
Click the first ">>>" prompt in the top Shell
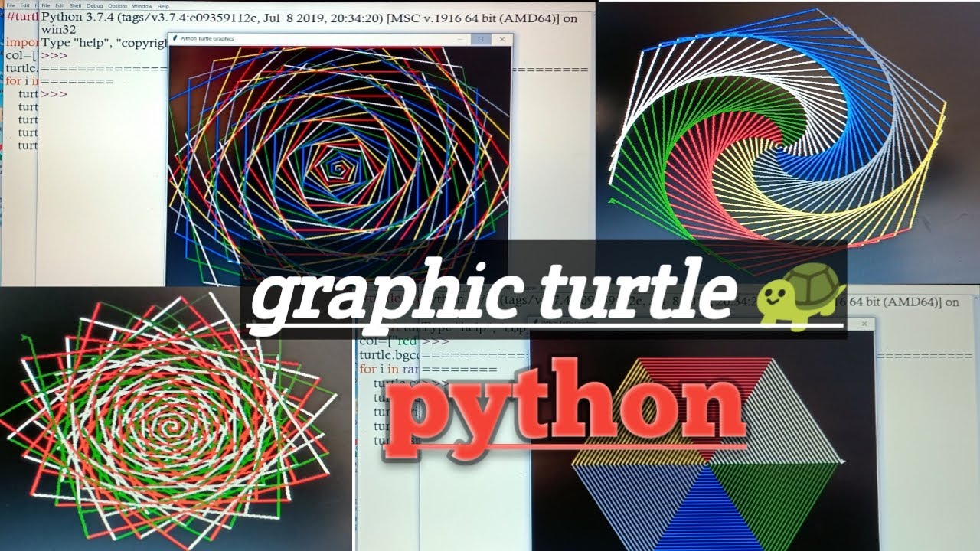[x=54, y=55]
